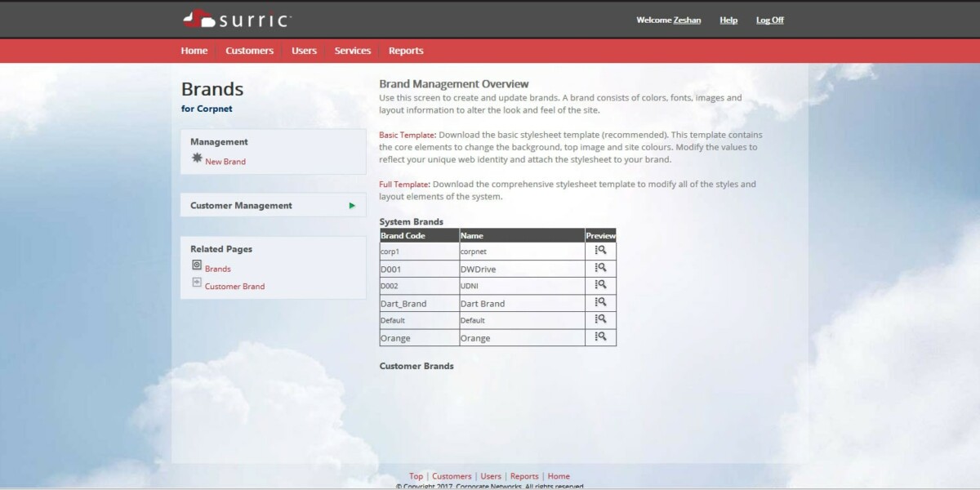Switch to the Reports section
The height and width of the screenshot is (490, 980).
[406, 50]
